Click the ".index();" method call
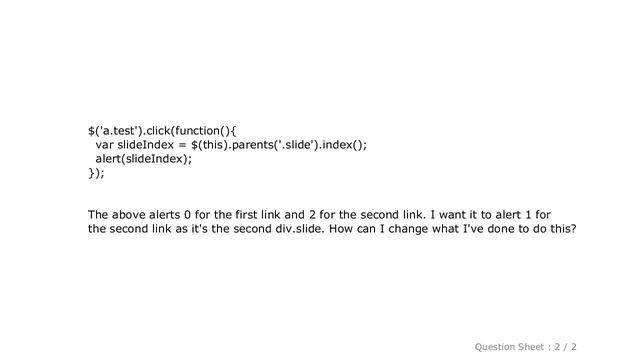The width and height of the screenshot is (640, 360). (343, 145)
